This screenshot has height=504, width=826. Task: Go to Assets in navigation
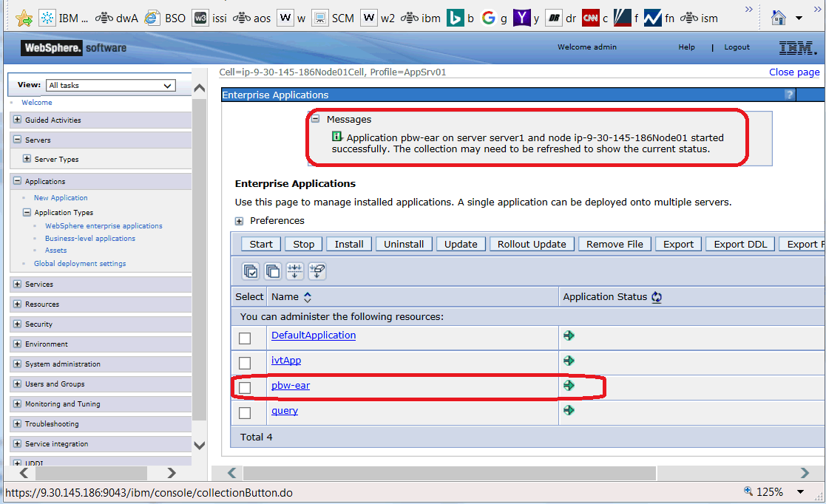pyautogui.click(x=56, y=251)
